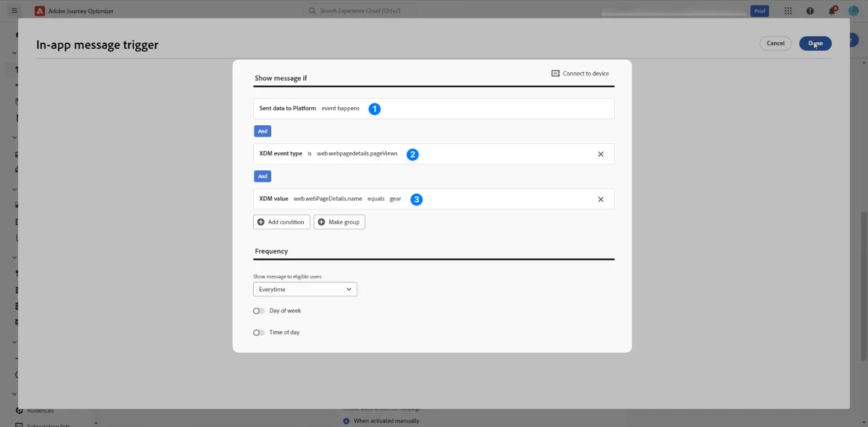Select When activated manually radio button
Screen dimensions: 868x427
[346, 421]
